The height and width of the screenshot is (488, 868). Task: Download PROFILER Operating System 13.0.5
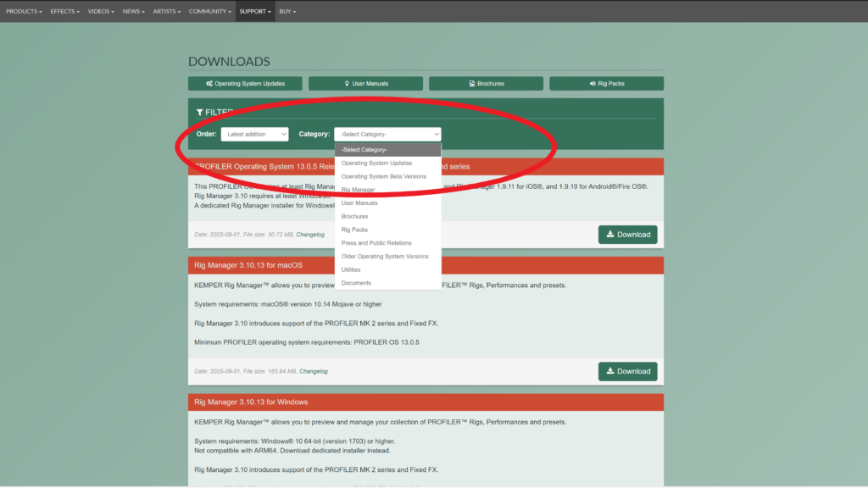pos(627,235)
